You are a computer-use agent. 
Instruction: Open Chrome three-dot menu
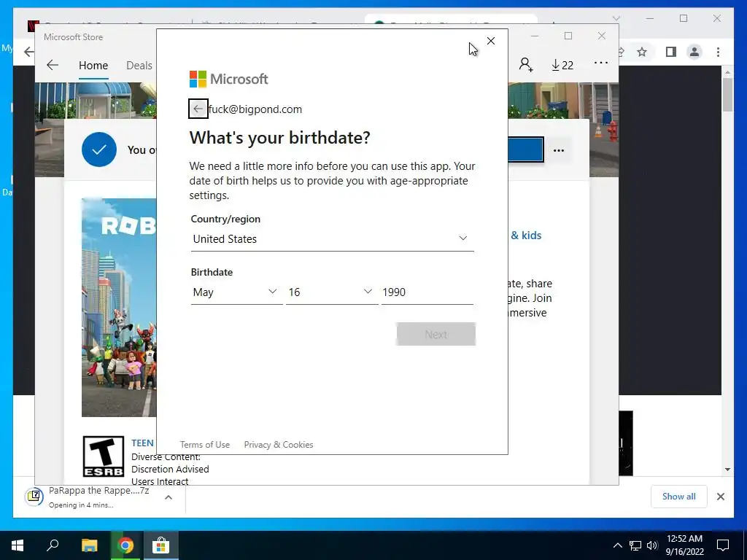tap(718, 52)
